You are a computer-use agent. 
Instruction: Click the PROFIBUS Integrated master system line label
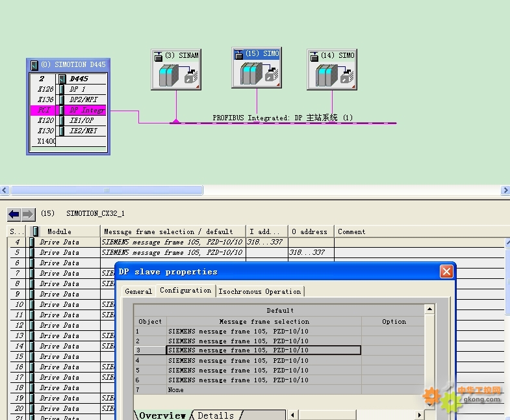[283, 118]
